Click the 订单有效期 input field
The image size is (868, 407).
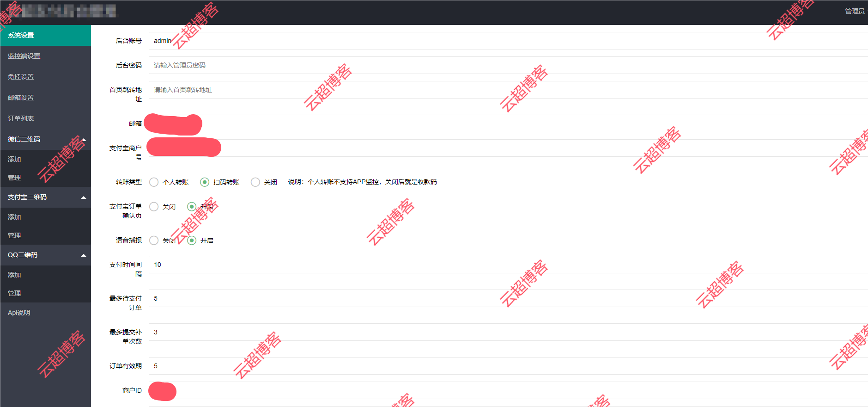pyautogui.click(x=508, y=366)
